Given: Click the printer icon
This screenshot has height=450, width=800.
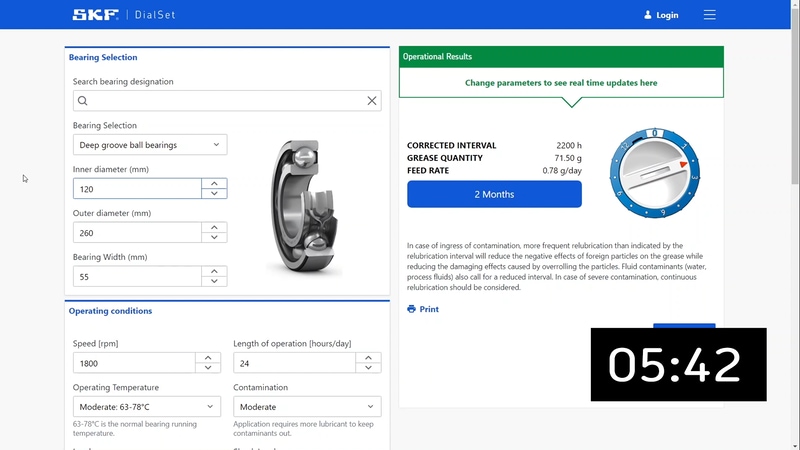Looking at the screenshot, I should point(411,309).
